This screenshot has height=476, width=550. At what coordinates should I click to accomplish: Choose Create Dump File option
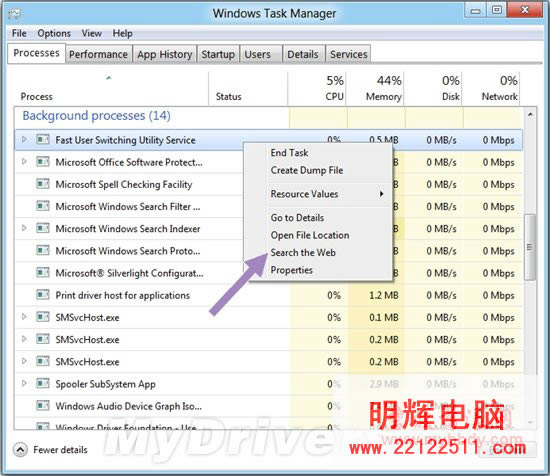[307, 170]
